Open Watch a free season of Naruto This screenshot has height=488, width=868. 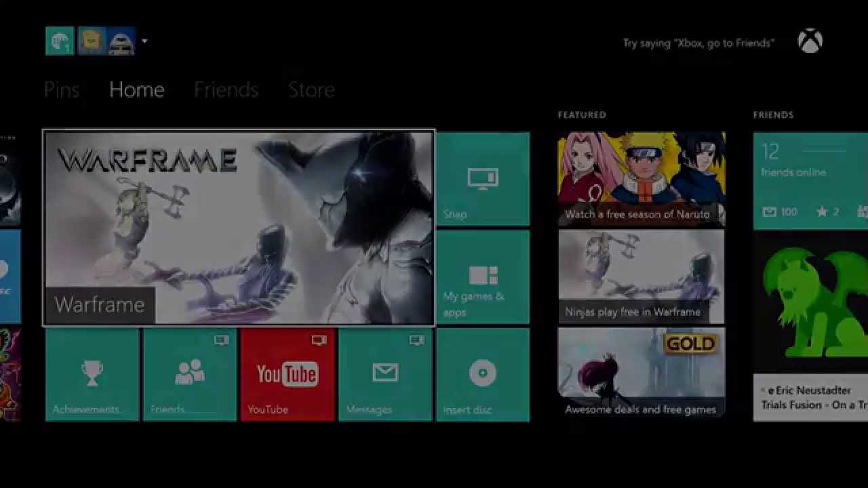(x=641, y=179)
